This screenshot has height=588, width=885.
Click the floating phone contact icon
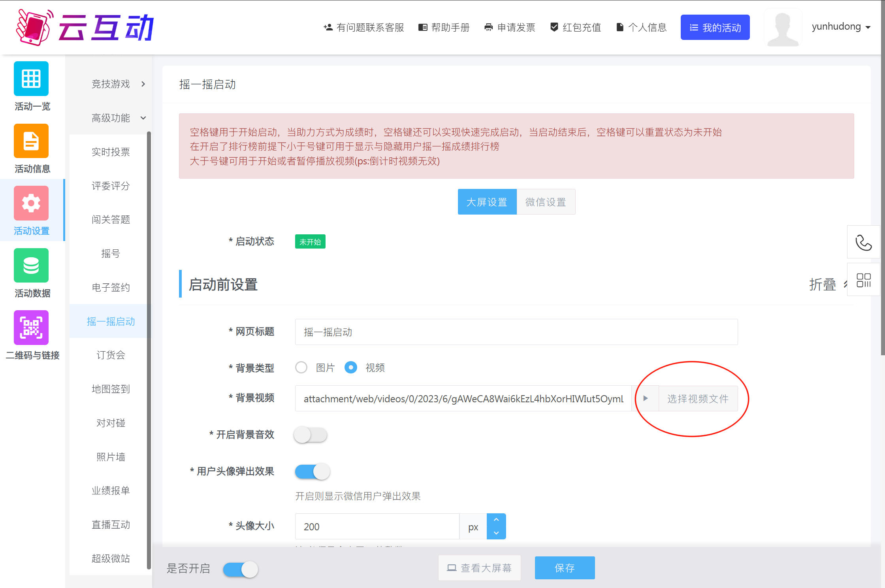[x=863, y=242]
